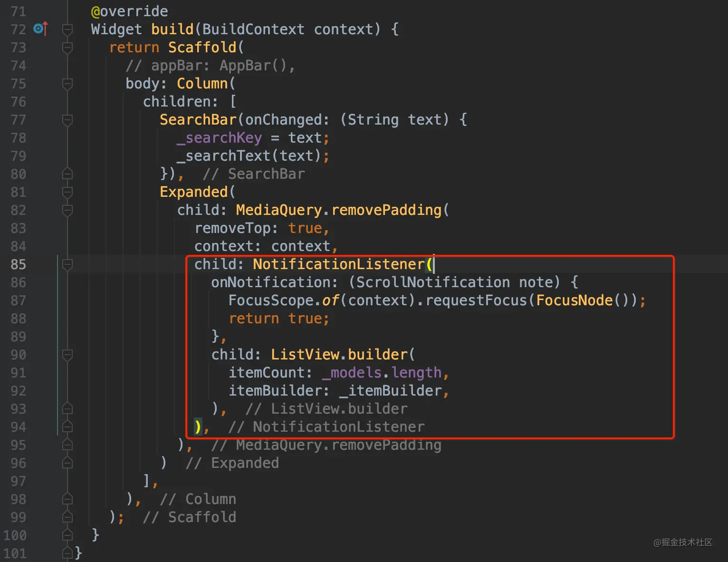
Task: Click the highlighted closing parenthesis on line 94
Action: [198, 427]
